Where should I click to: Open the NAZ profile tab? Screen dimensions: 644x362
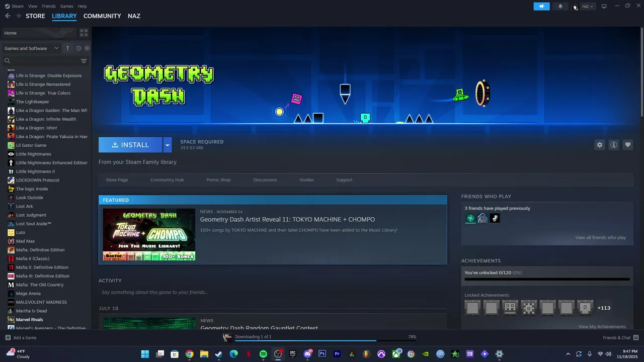(x=134, y=16)
